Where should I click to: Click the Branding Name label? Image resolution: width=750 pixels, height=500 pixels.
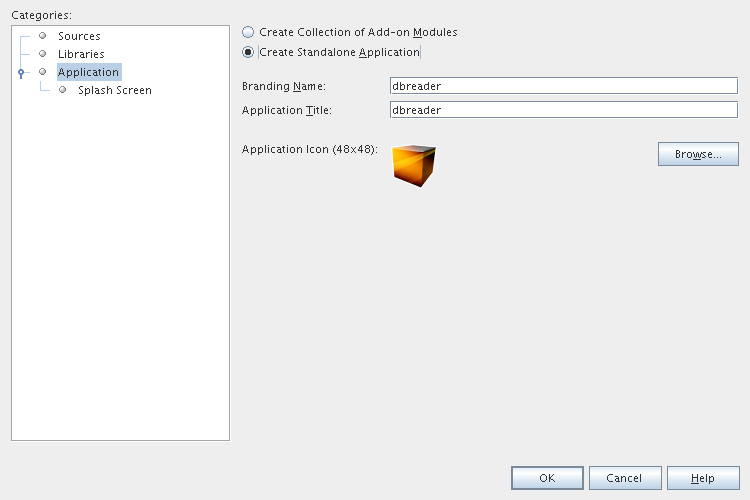coord(284,86)
